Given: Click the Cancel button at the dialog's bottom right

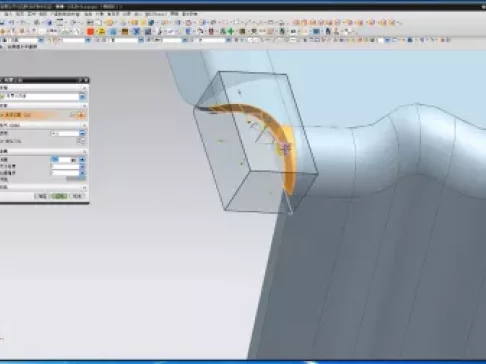Looking at the screenshot, I should tap(77, 196).
